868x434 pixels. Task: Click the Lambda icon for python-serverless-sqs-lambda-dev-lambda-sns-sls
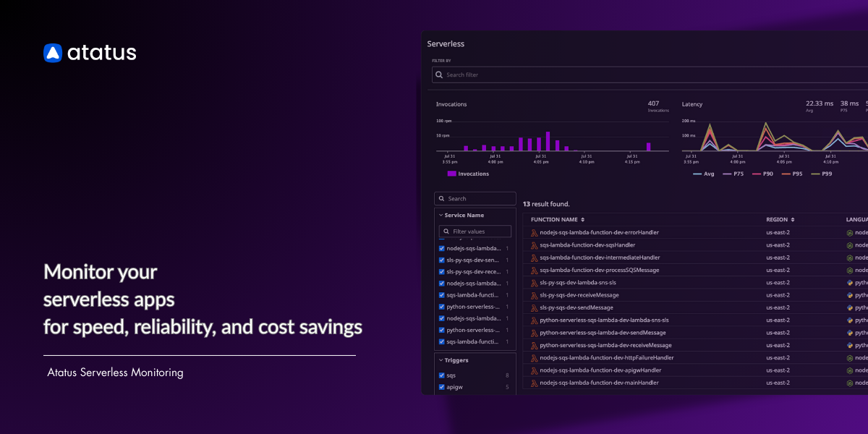534,320
